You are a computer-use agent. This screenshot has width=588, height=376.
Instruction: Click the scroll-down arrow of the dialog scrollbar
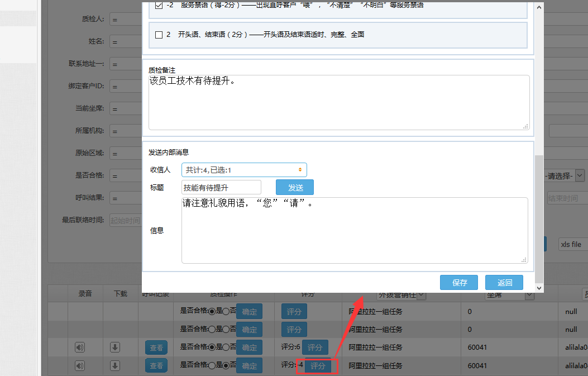[x=539, y=288]
